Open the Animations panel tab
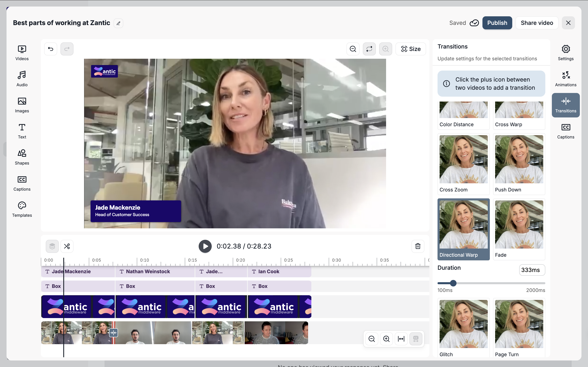Screen dimensions: 588x367 [x=565, y=79]
